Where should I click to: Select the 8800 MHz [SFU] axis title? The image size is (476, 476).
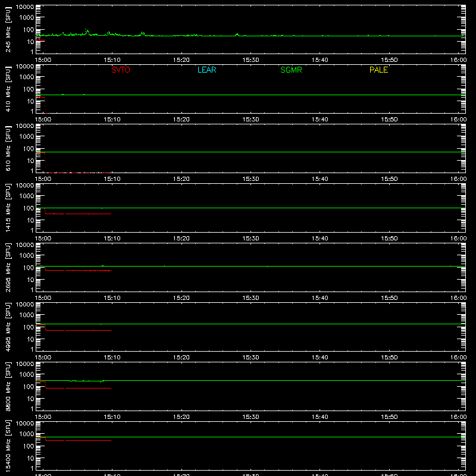8,386
